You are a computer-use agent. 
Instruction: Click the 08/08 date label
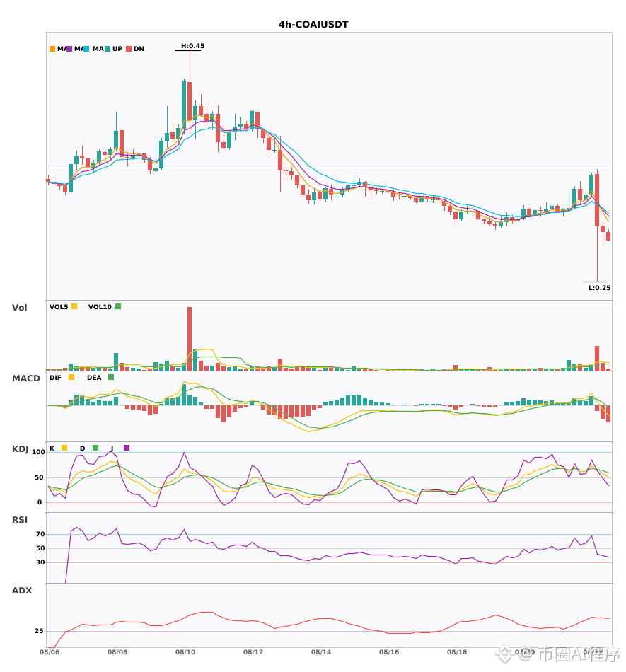pyautogui.click(x=117, y=652)
